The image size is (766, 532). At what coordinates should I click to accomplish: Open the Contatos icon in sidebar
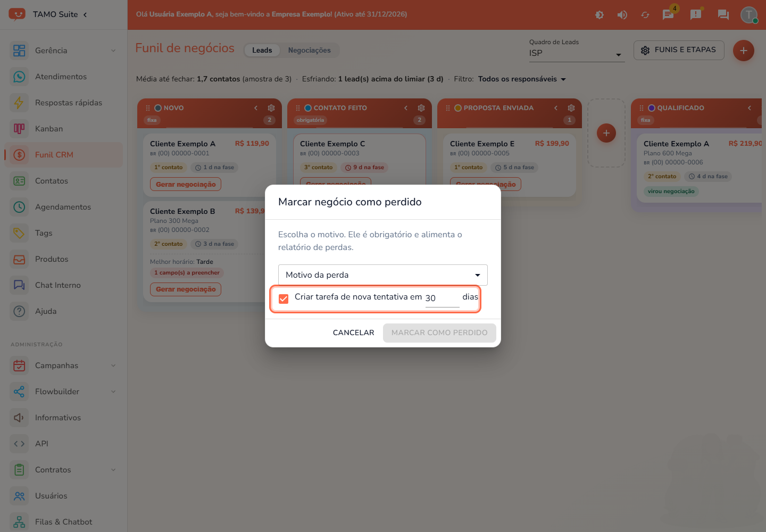[19, 181]
